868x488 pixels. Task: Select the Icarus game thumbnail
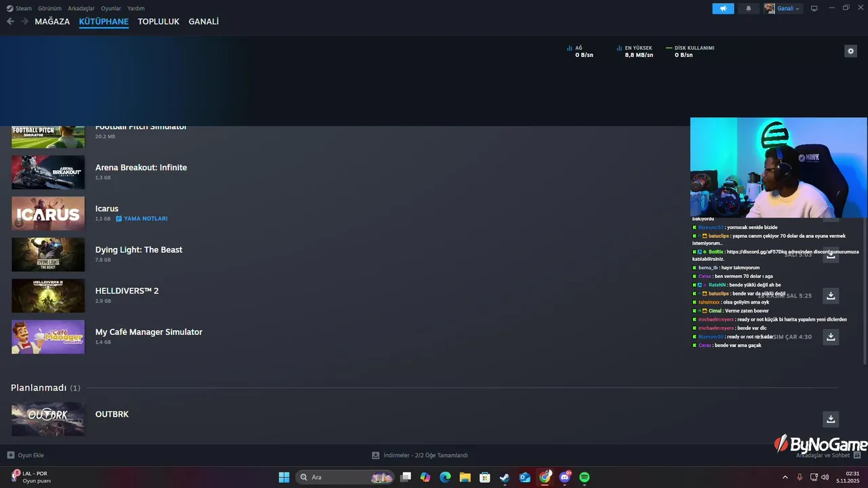[48, 213]
